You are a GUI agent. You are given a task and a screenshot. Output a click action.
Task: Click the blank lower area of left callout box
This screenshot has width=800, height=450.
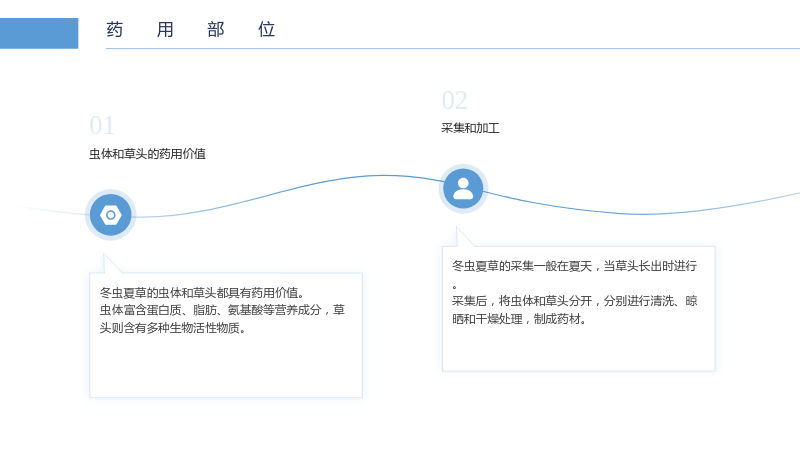point(226,366)
